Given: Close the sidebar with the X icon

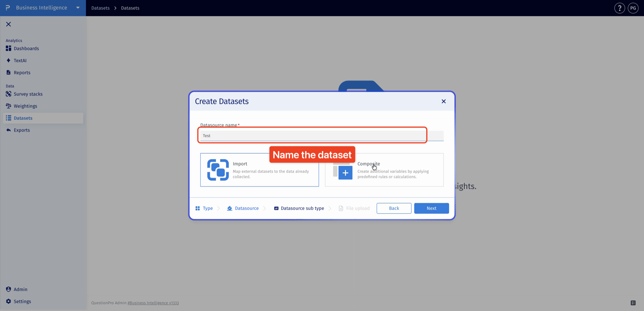Looking at the screenshot, I should (8, 24).
